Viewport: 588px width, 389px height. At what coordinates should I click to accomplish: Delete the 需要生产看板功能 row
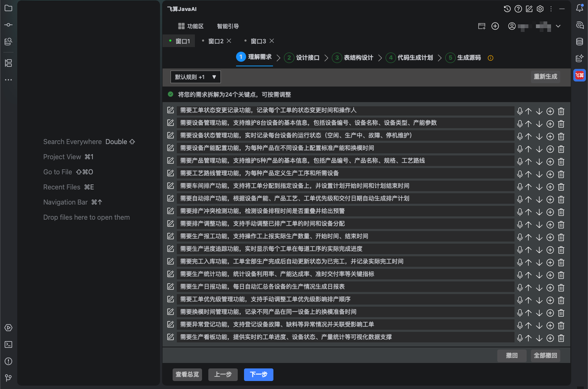[x=561, y=338]
